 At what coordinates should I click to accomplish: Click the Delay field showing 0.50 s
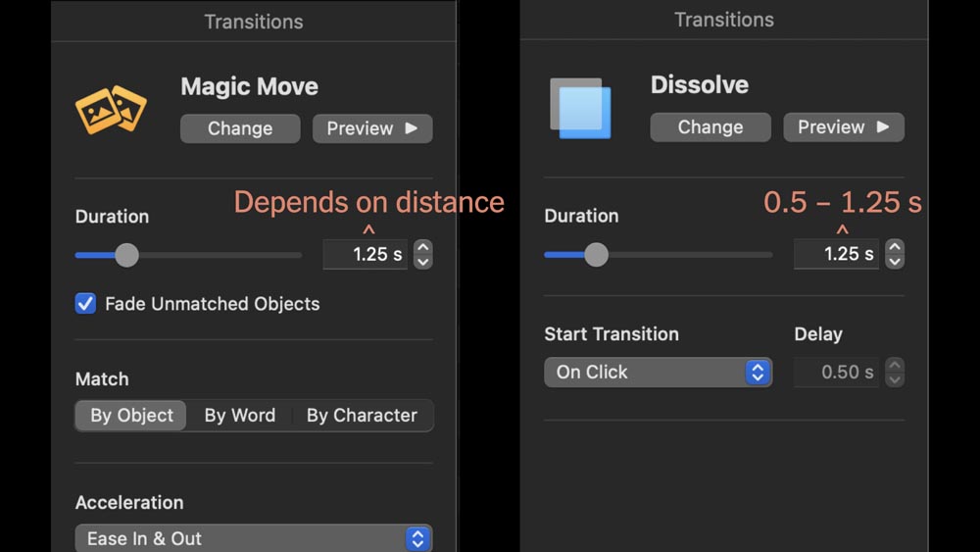click(836, 373)
